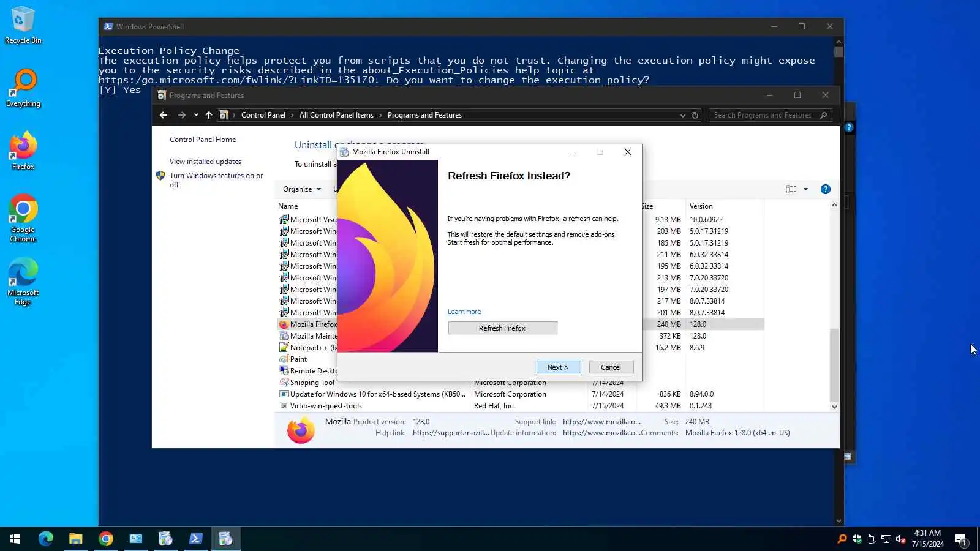
Task: Change the view using the list view icon
Action: pos(791,189)
